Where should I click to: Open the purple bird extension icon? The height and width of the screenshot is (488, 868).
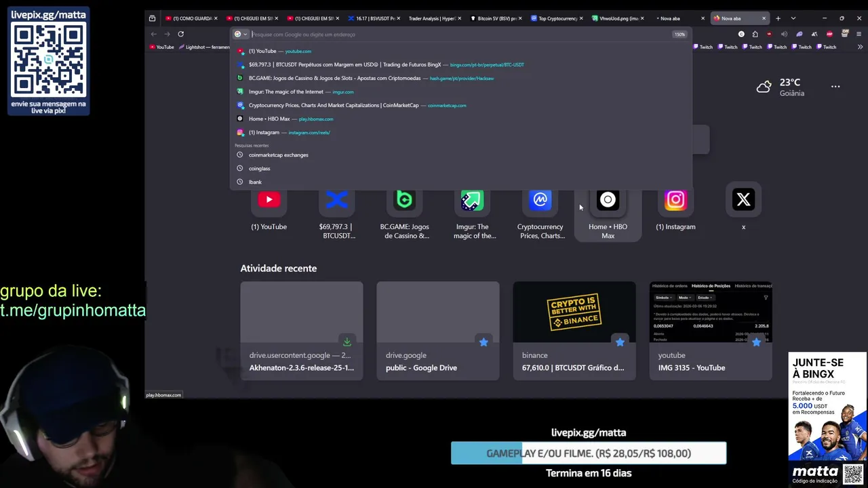(799, 34)
